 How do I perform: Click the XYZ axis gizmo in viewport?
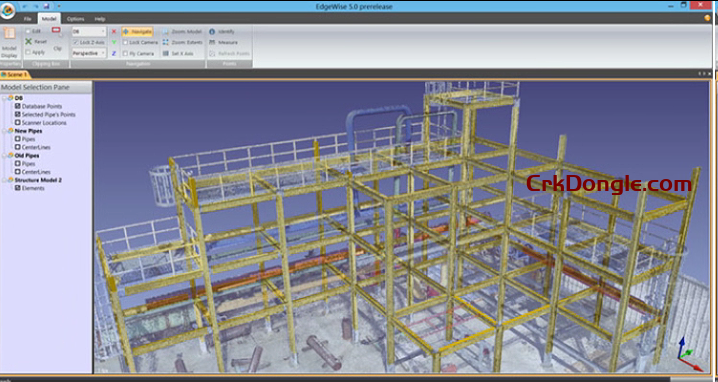click(x=690, y=355)
